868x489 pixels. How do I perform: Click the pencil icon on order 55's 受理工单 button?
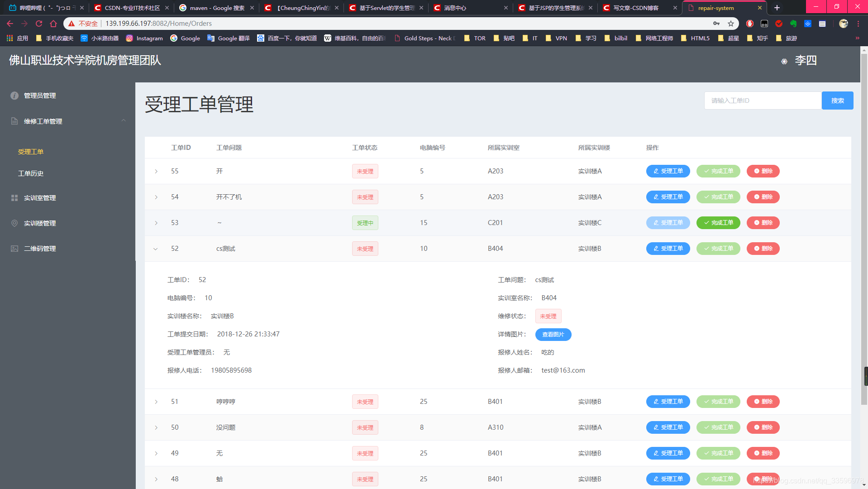tap(655, 171)
